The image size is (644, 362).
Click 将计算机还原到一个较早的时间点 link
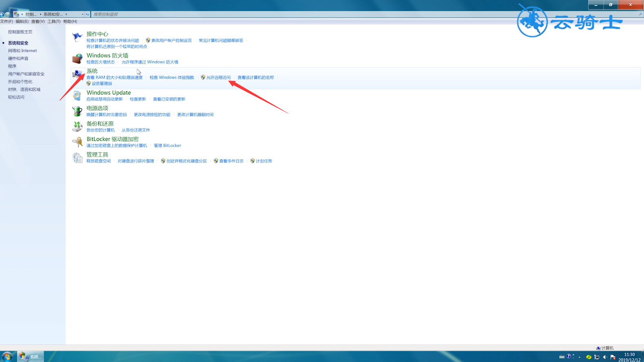pos(116,47)
